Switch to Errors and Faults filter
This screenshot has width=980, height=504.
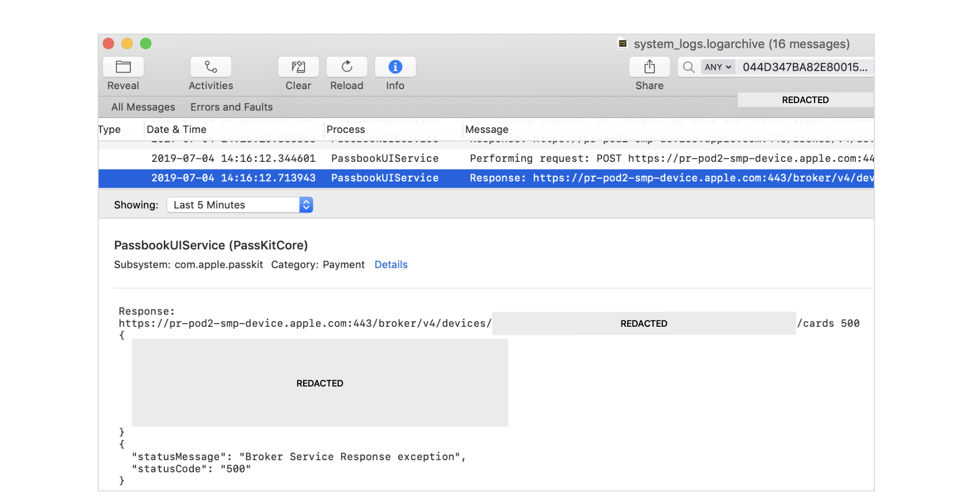coord(231,107)
